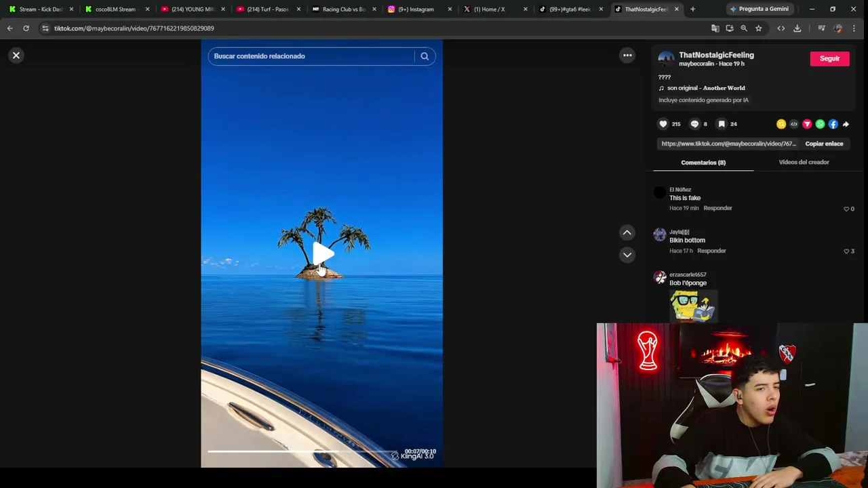
Task: Click the video link URL text
Action: click(729, 144)
